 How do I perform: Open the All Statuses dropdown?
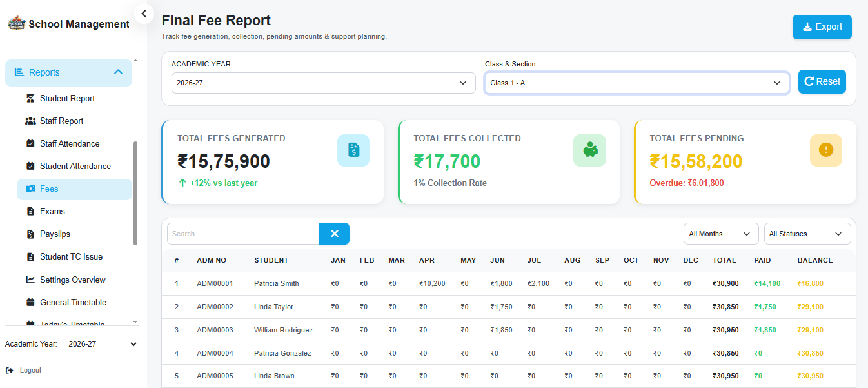(807, 234)
